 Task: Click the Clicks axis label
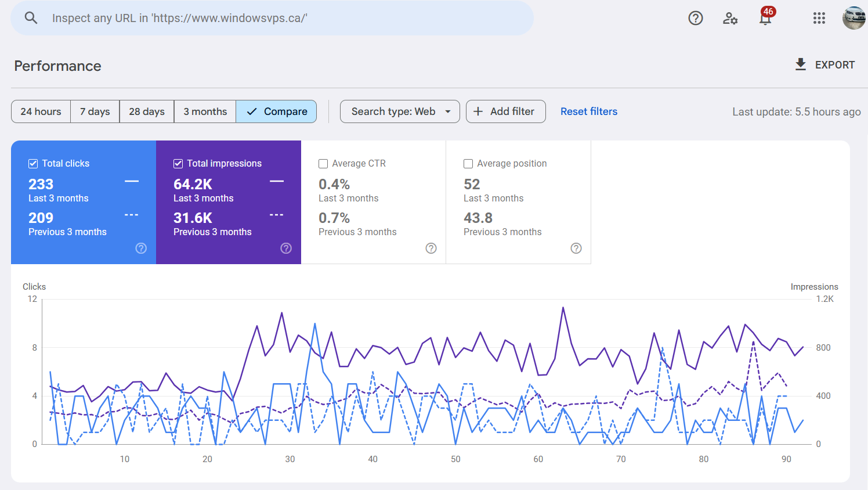point(34,287)
